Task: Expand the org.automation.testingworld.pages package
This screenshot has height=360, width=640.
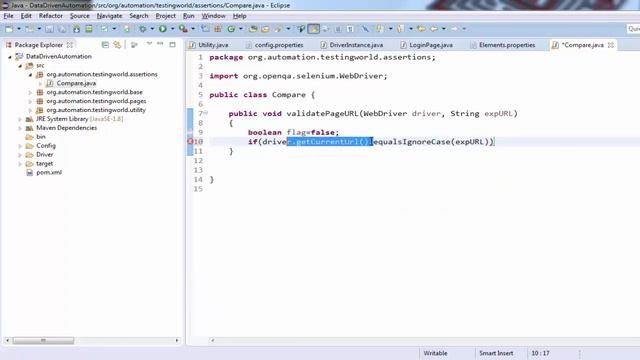Action: click(30, 101)
